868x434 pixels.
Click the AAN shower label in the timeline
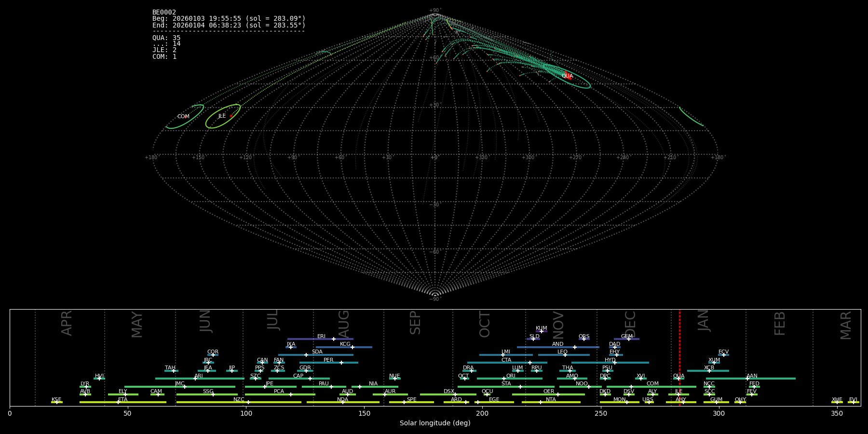[x=752, y=376]
